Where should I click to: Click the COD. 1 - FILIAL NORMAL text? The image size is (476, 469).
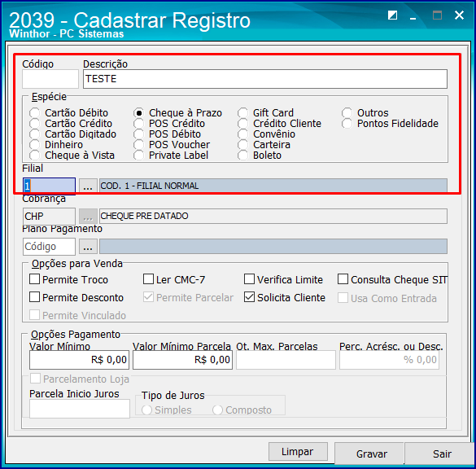(x=150, y=186)
